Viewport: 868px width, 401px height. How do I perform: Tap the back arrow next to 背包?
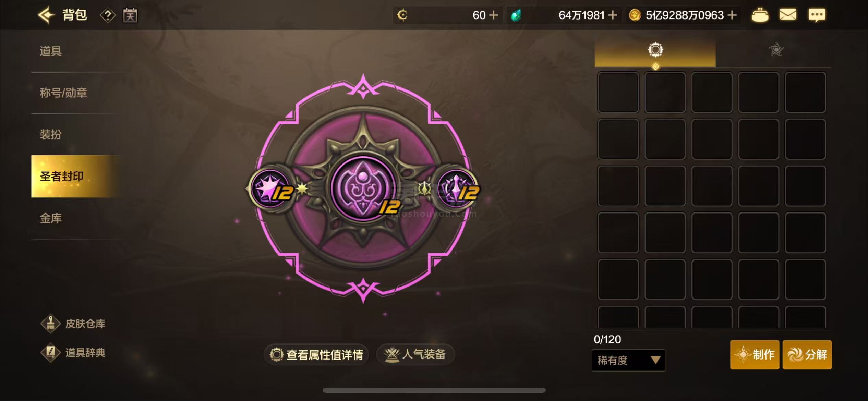[x=46, y=15]
